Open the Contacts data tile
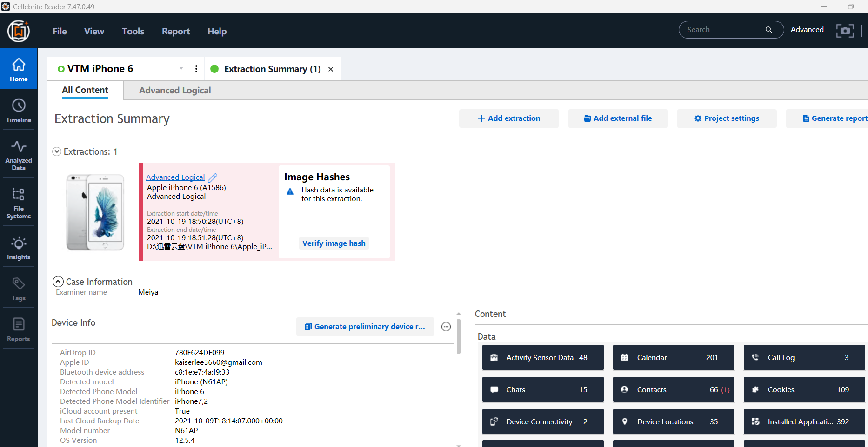 pos(674,389)
